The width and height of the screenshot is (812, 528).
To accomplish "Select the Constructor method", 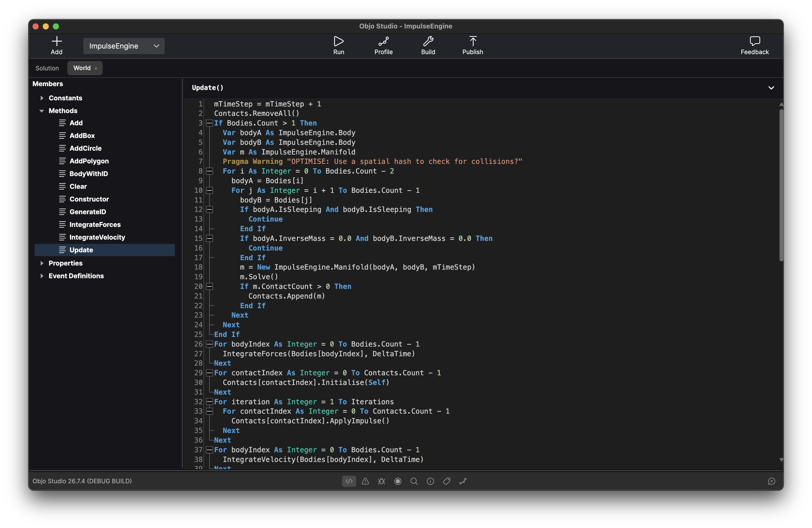I will pos(104,199).
